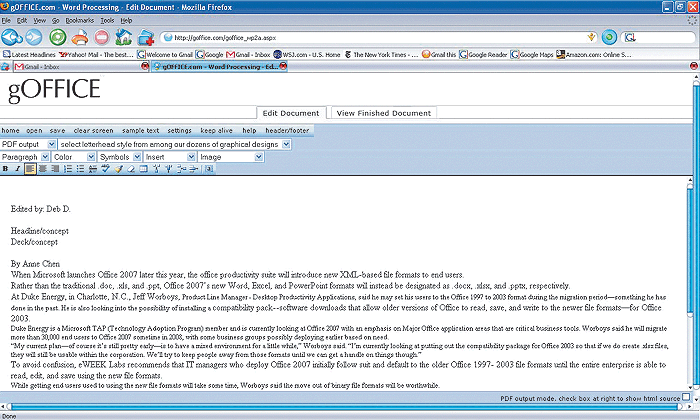Toggle bold formatting in gOFFICE toolbar
This screenshot has width=700, height=420.
(5, 169)
